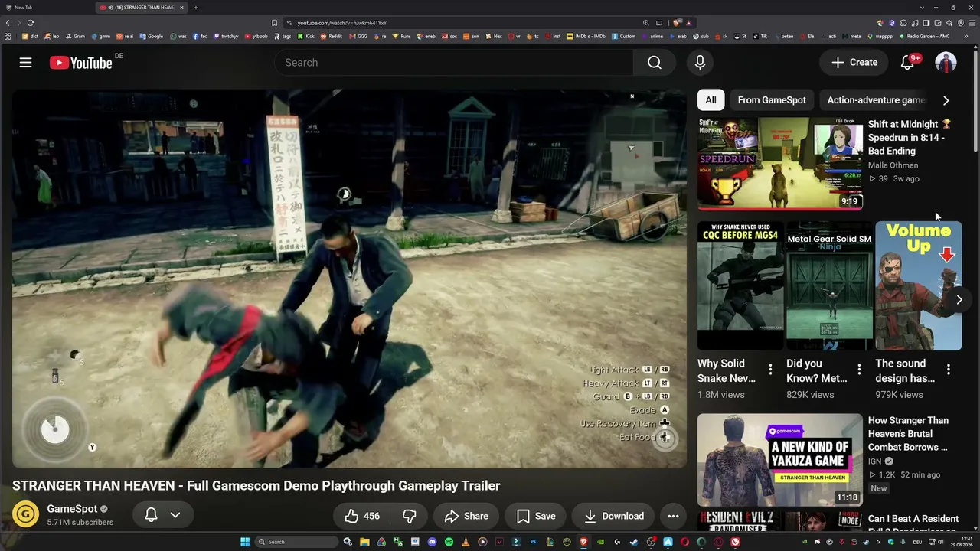Open the Windows Start menu
Screen dimensions: 980x551
pyautogui.click(x=245, y=542)
